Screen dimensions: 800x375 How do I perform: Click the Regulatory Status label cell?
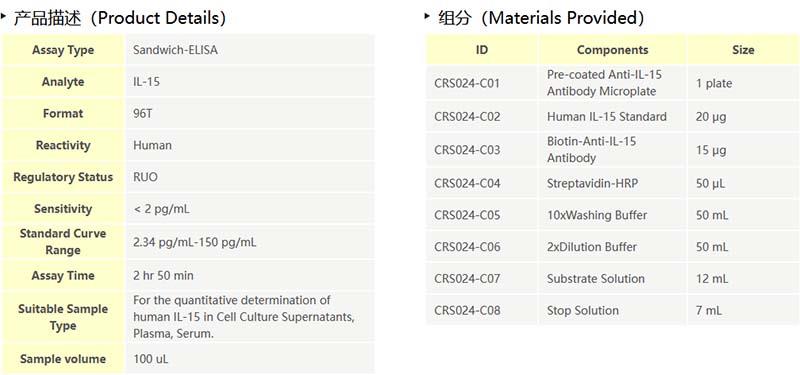point(63,177)
